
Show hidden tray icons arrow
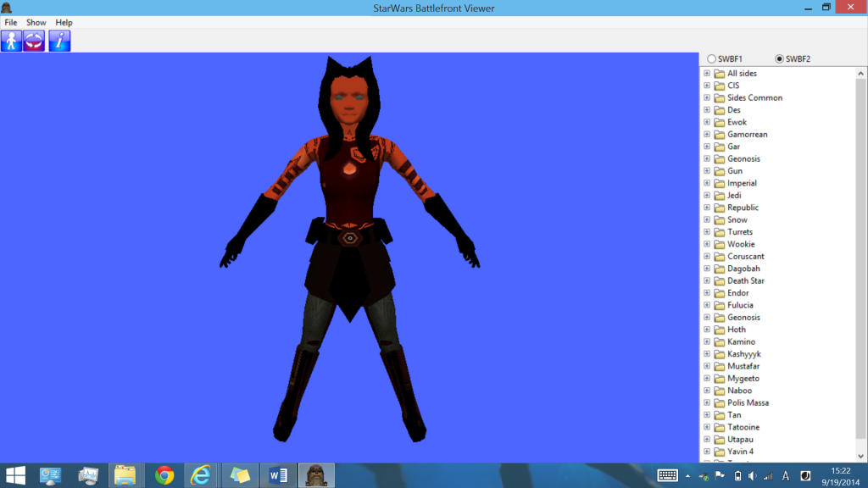pos(687,476)
